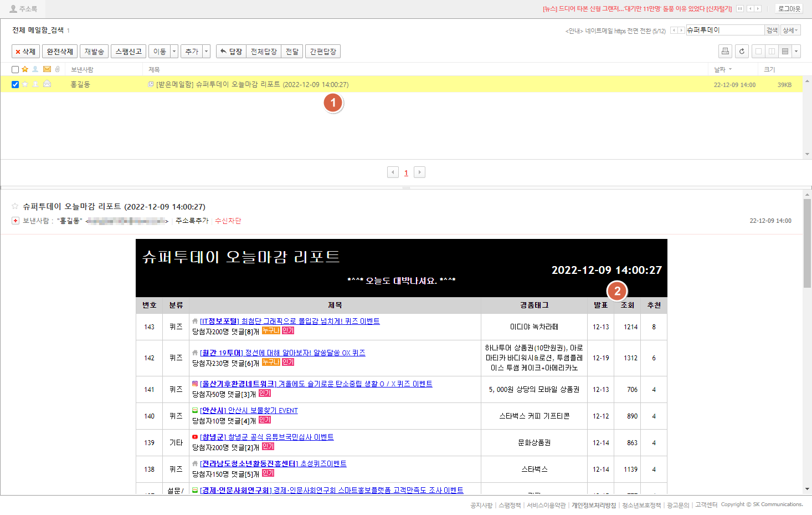Image resolution: width=812 pixels, height=515 pixels.
Task: Open the [창녕군] 유튜브 event link
Action: [267, 437]
